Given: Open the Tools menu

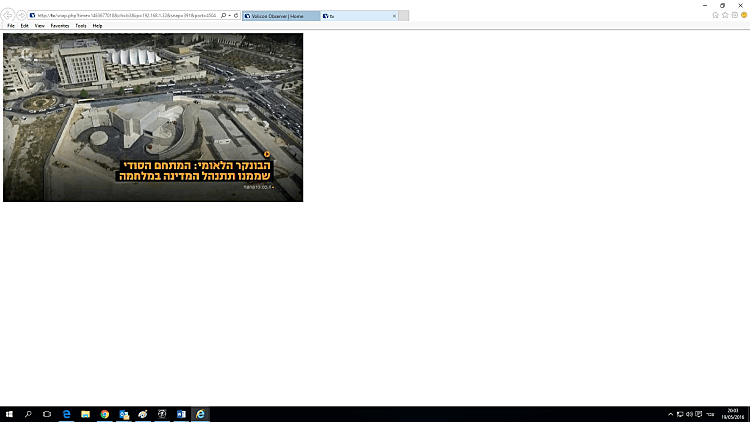Looking at the screenshot, I should pos(81,26).
